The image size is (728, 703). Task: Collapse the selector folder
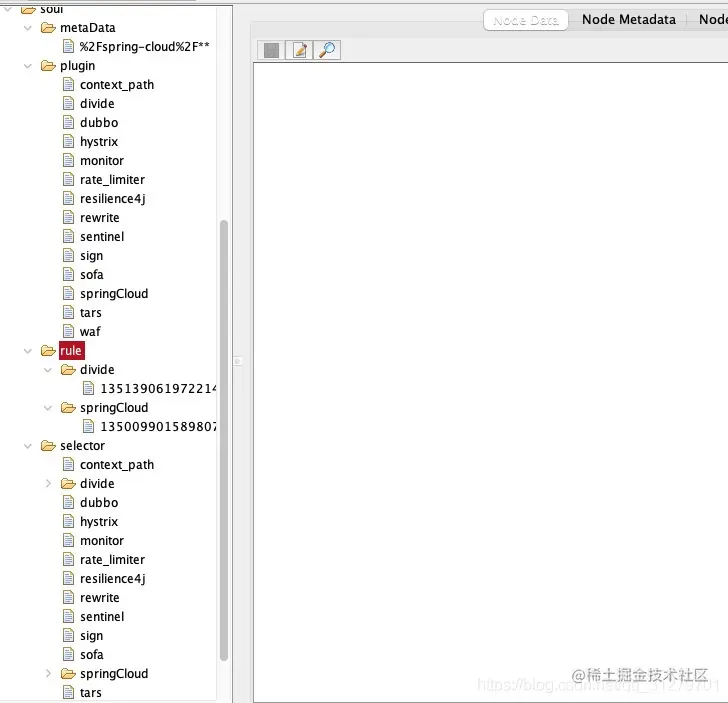point(28,446)
